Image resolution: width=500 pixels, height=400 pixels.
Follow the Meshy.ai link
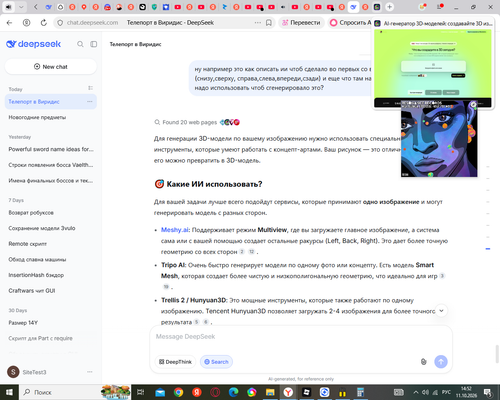(x=175, y=230)
